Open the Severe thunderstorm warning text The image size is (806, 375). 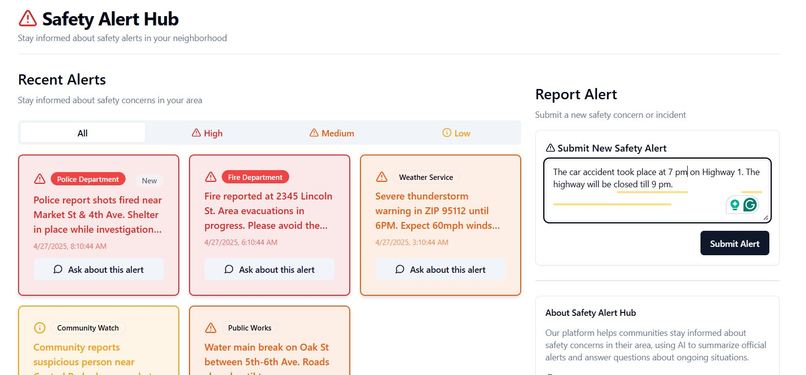[x=437, y=211]
